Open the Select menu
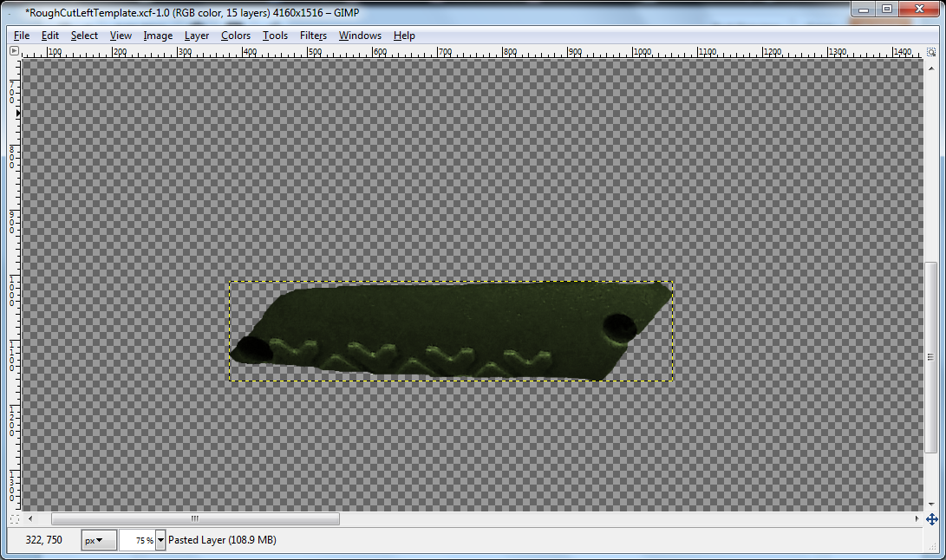Image resolution: width=946 pixels, height=560 pixels. point(84,36)
